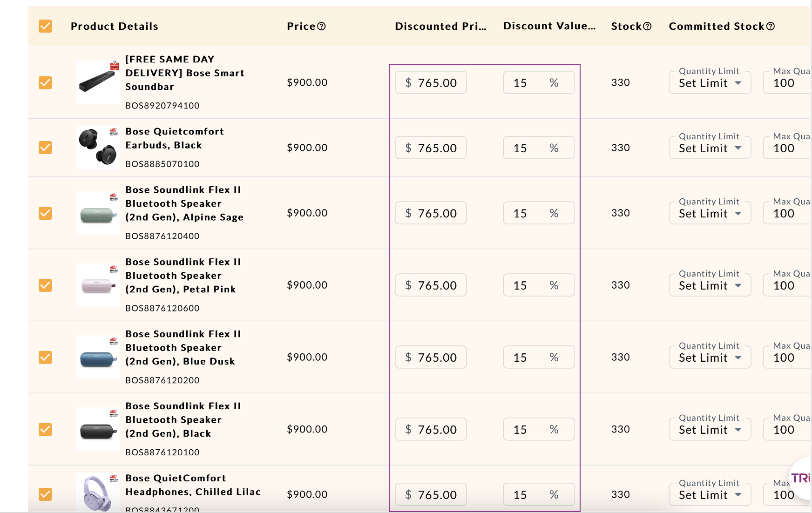Click the Price help icon
This screenshot has height=513, width=812.
click(321, 27)
